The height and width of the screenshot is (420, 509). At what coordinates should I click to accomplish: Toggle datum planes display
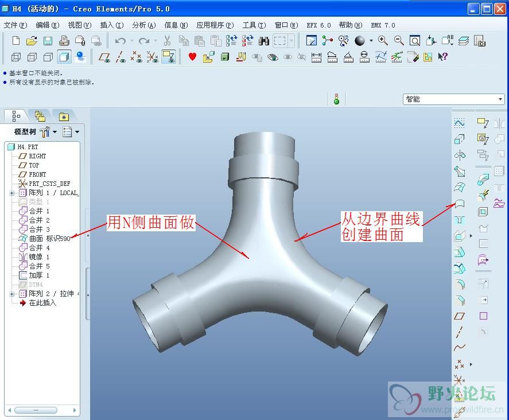(x=104, y=57)
